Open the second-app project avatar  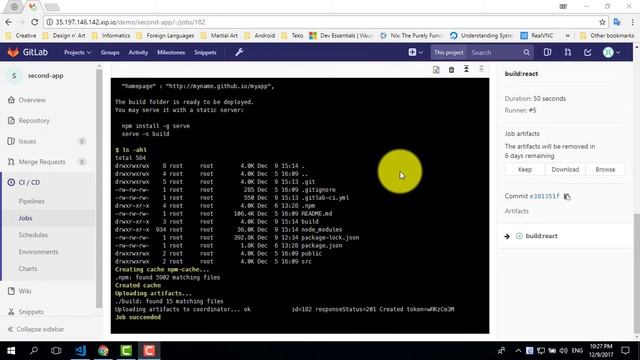tap(14, 76)
